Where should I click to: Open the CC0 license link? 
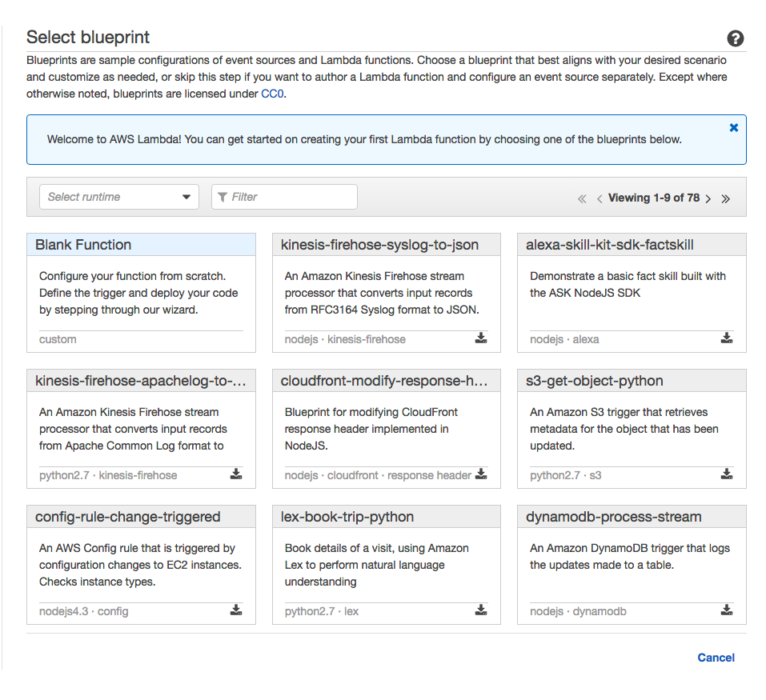271,94
